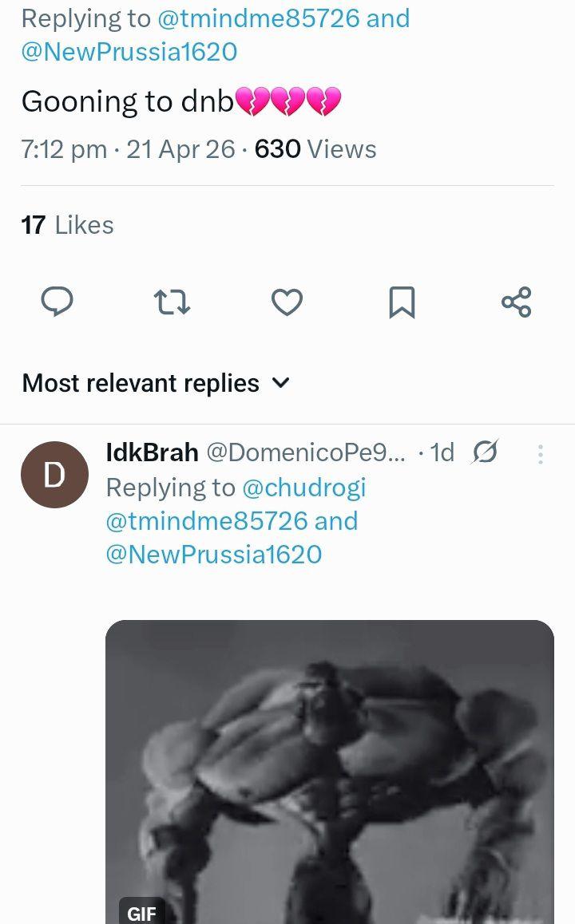This screenshot has height=924, width=575.
Task: Open the 630 Views analytics
Action: click(x=315, y=149)
